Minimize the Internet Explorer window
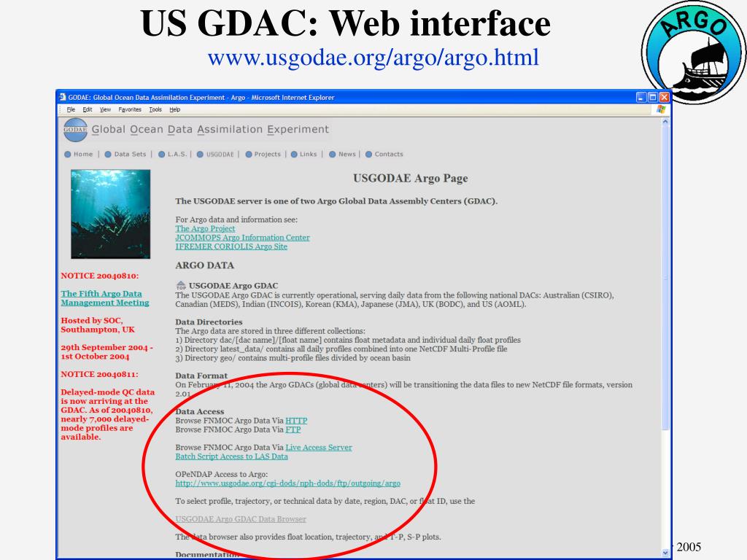Viewport: 747px width, 560px height. (641, 97)
